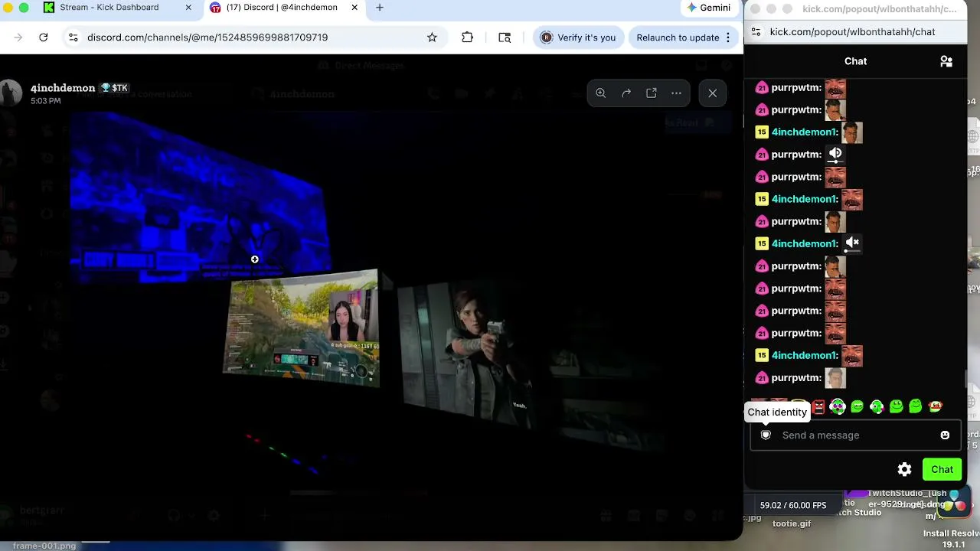
Task: Click the $TK server tag badge
Action: click(x=115, y=88)
